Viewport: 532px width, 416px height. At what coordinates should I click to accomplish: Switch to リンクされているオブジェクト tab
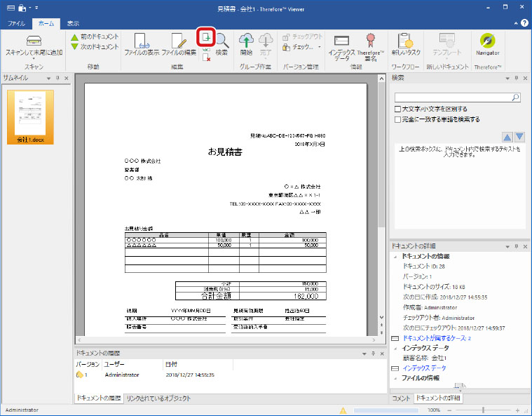click(x=158, y=398)
